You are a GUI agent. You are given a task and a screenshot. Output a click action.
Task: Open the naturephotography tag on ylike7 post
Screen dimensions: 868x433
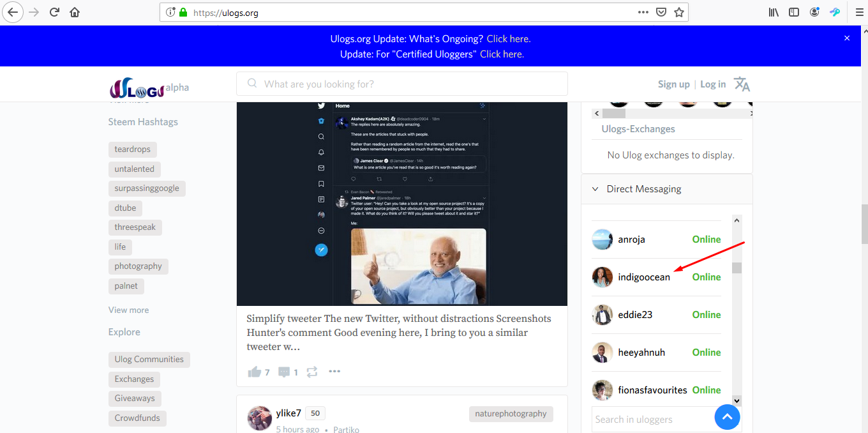click(511, 414)
